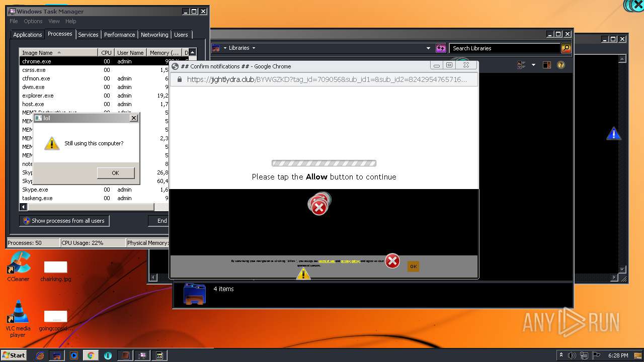Click the network icon in system tray
This screenshot has height=362, width=644.
click(584, 355)
